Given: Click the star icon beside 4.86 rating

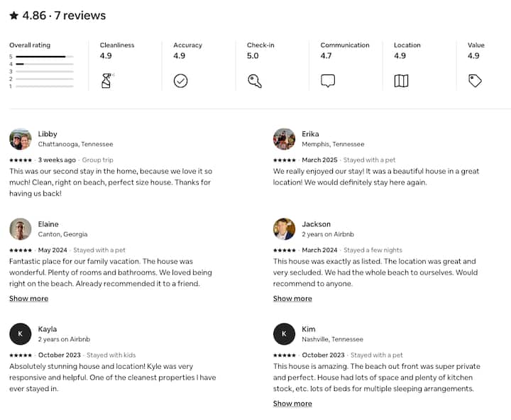Looking at the screenshot, I should pos(14,16).
